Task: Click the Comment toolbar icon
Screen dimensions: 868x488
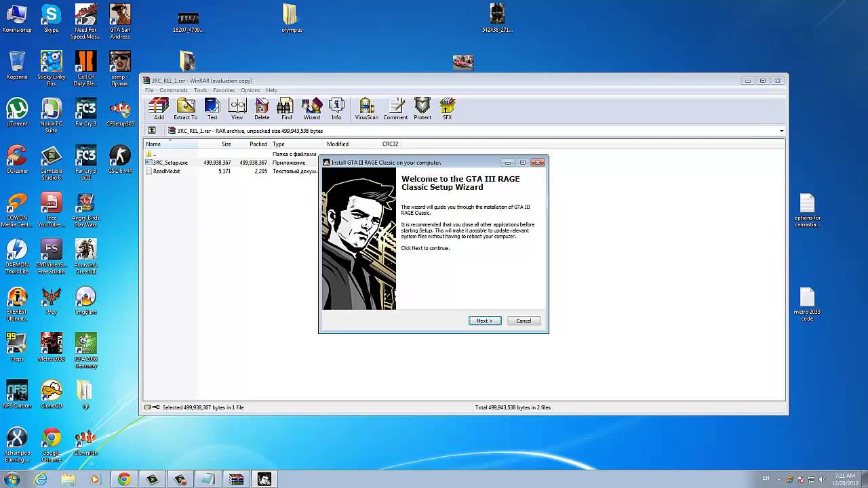Action: tap(395, 108)
